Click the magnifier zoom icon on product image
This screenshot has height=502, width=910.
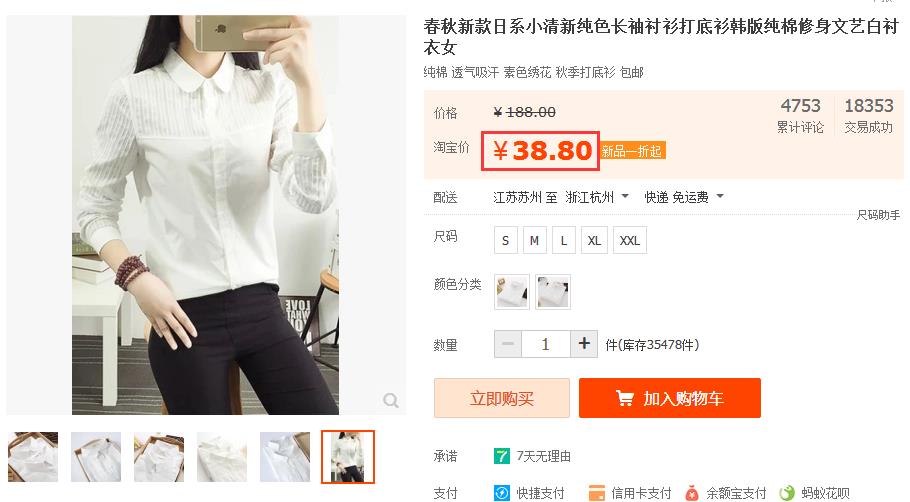(391, 400)
